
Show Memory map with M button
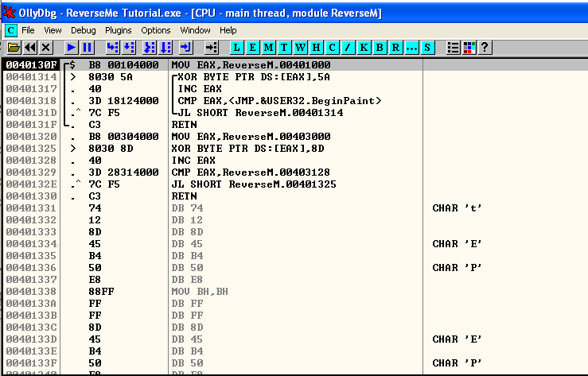tap(268, 48)
